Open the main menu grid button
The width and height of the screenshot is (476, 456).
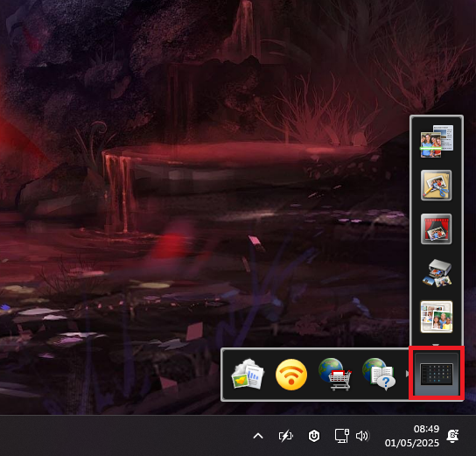pos(437,374)
